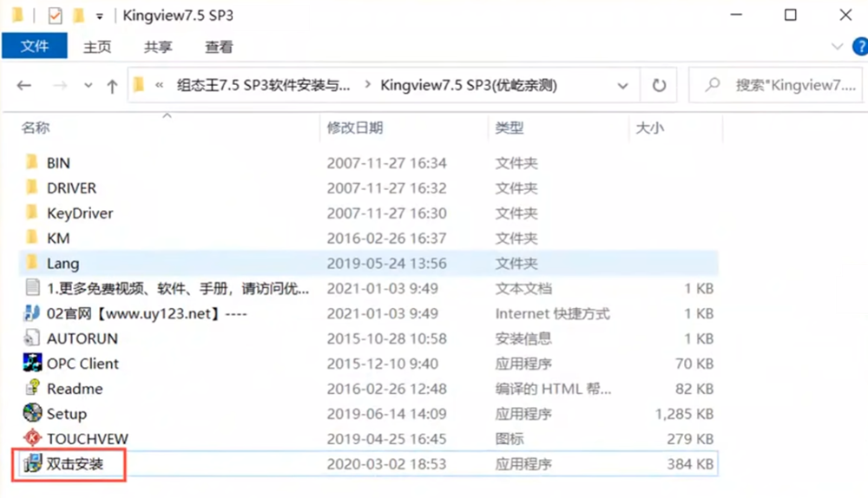The width and height of the screenshot is (868, 498).
Task: Click the search Kingview7 input box
Action: 775,85
